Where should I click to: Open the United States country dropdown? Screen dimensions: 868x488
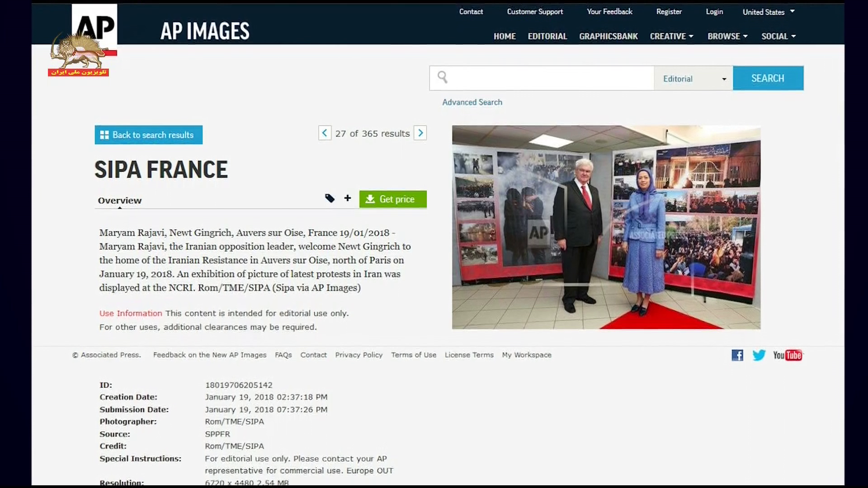coord(769,12)
